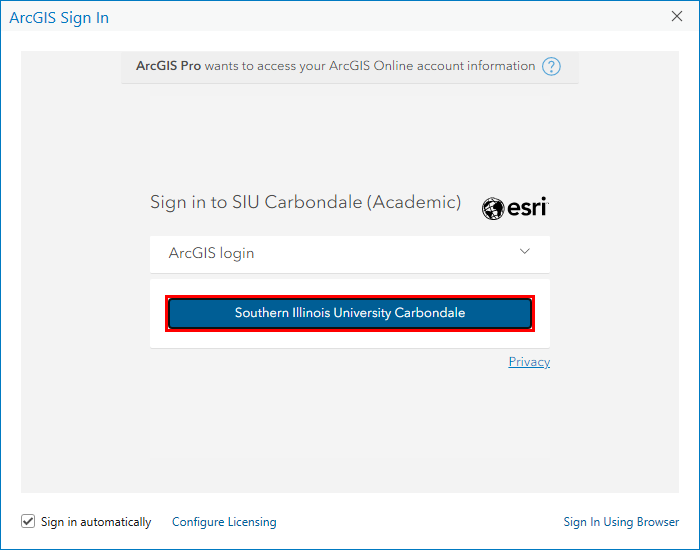
Task: Open Configure Licensing
Action: [x=224, y=522]
